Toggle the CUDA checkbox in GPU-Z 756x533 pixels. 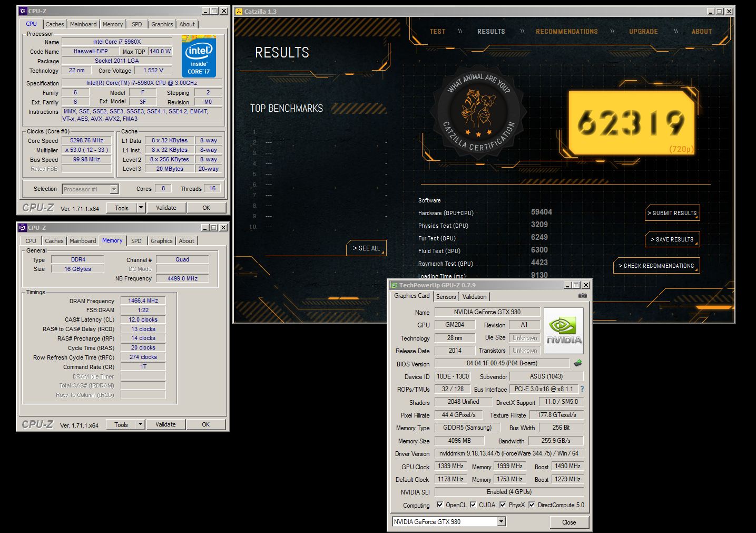[x=473, y=505]
